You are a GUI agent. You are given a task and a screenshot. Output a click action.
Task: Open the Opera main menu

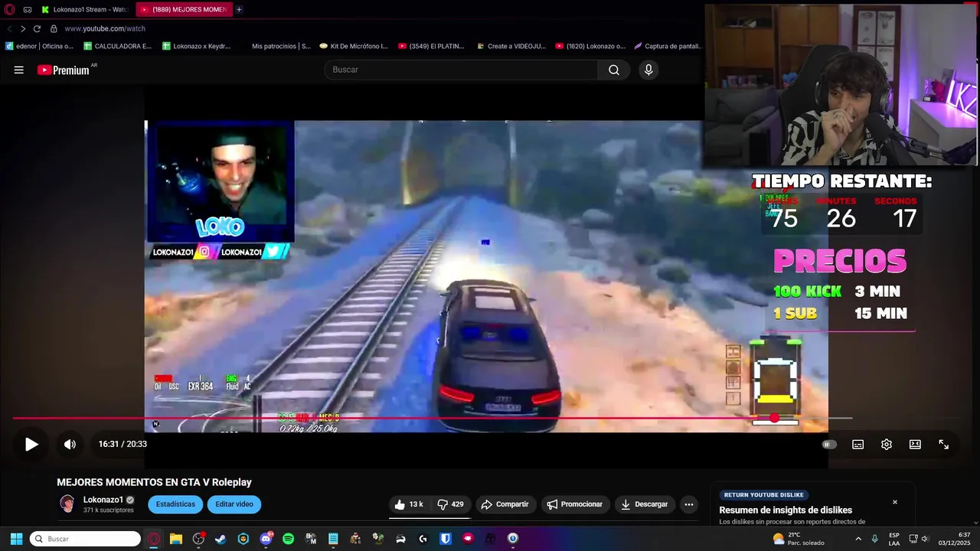coord(10,9)
